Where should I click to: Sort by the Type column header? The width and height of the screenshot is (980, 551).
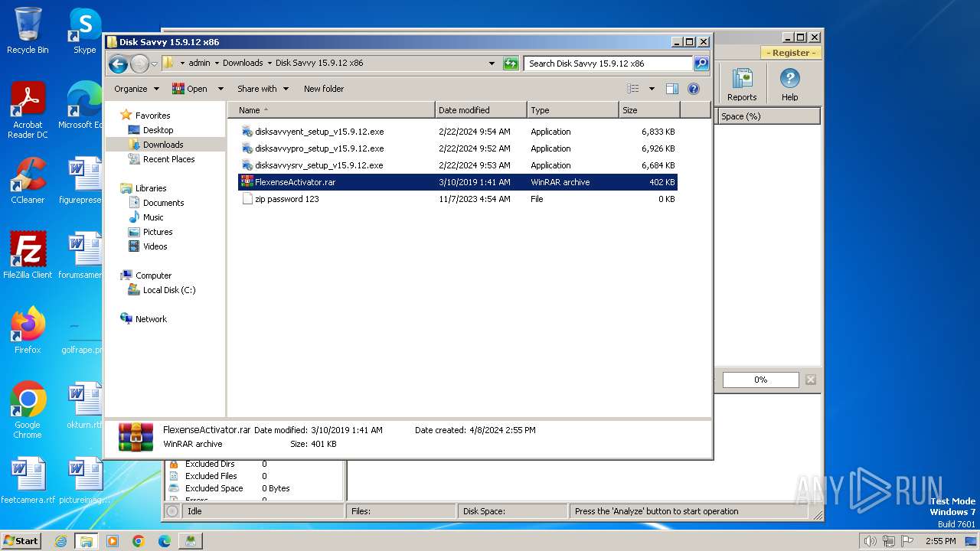pos(573,110)
